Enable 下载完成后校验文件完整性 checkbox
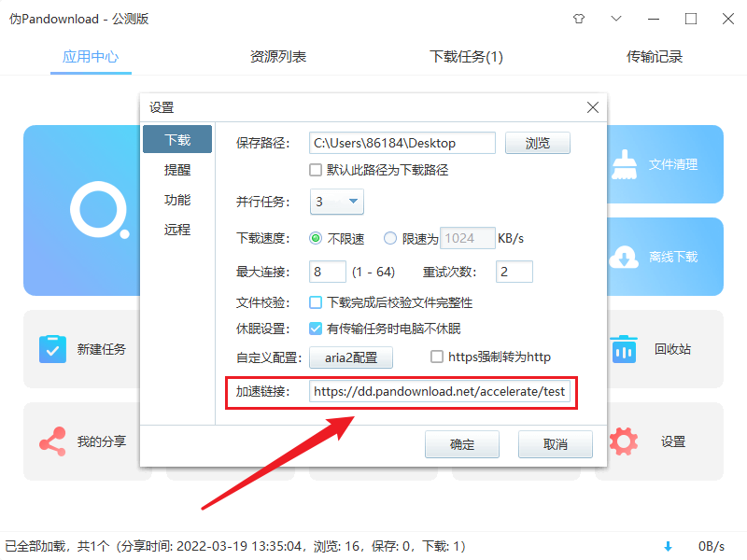This screenshot has width=747, height=560. pyautogui.click(x=316, y=302)
